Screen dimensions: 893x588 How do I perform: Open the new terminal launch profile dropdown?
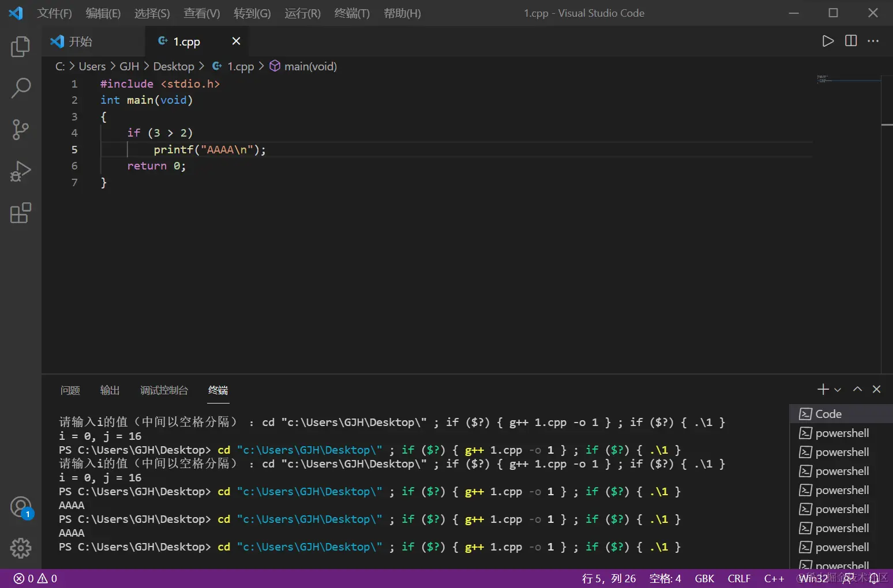pos(838,390)
